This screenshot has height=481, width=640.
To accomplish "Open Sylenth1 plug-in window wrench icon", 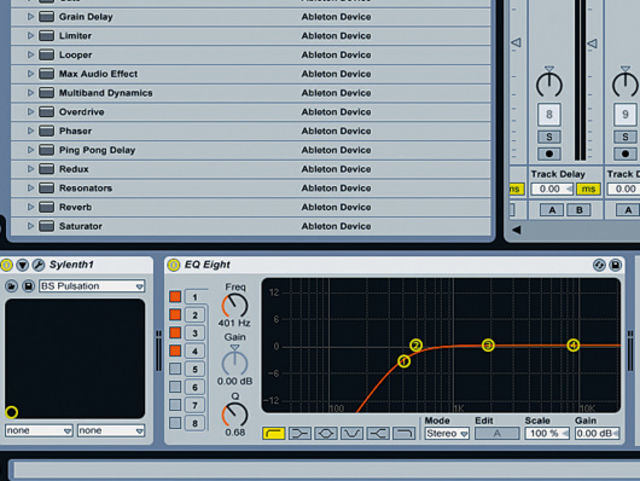I will 38,265.
